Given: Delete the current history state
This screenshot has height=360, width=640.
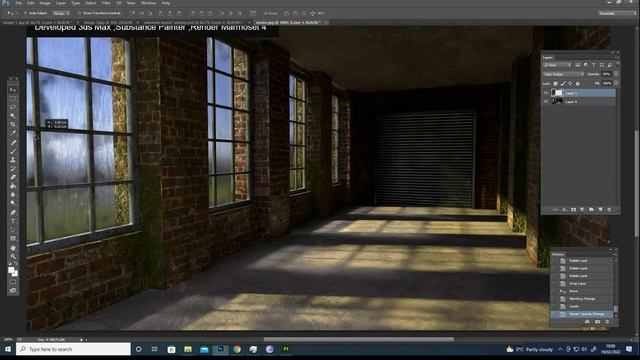Looking at the screenshot, I should 607,322.
